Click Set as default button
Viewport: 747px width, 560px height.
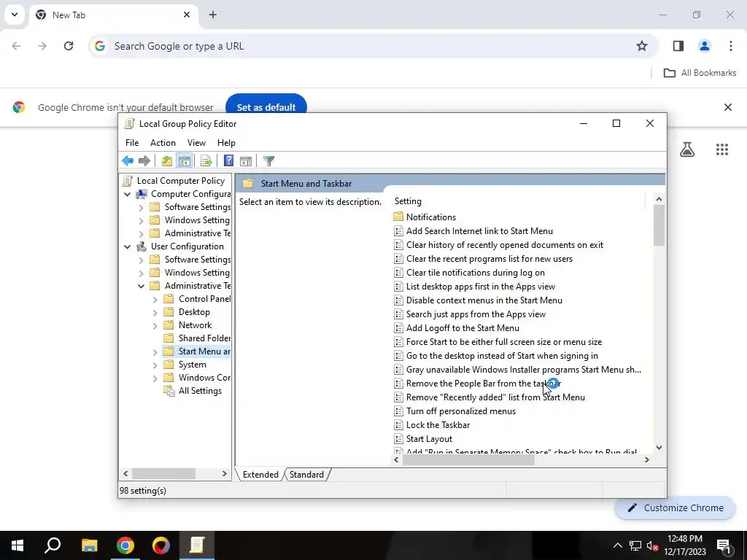tap(266, 107)
